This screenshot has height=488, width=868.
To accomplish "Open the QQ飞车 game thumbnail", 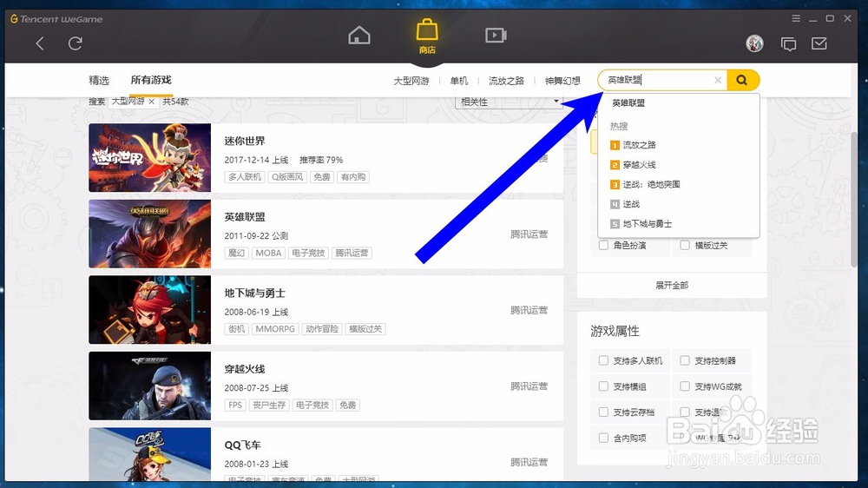I will point(149,454).
